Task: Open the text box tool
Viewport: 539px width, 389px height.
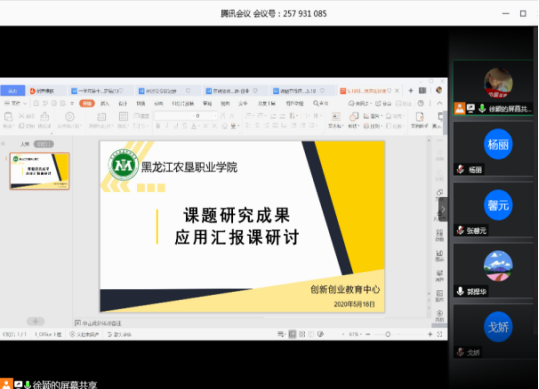Action: 336,120
